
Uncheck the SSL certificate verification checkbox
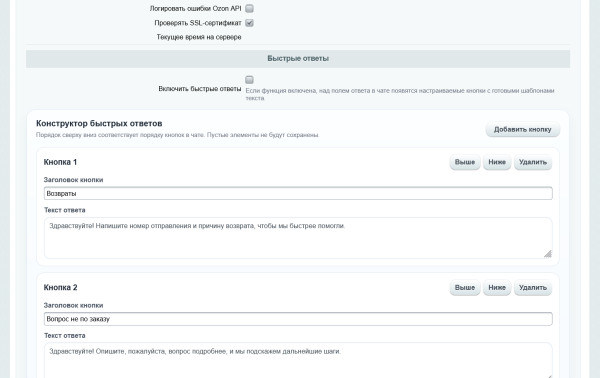pos(249,23)
